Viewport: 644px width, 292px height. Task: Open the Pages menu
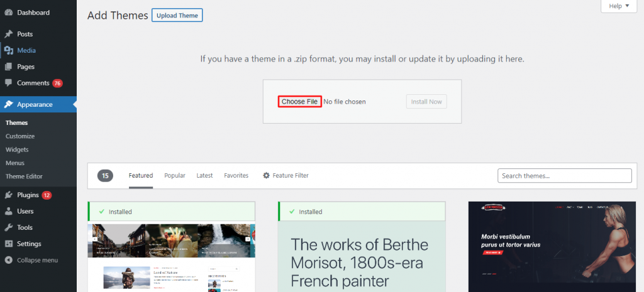click(38, 67)
